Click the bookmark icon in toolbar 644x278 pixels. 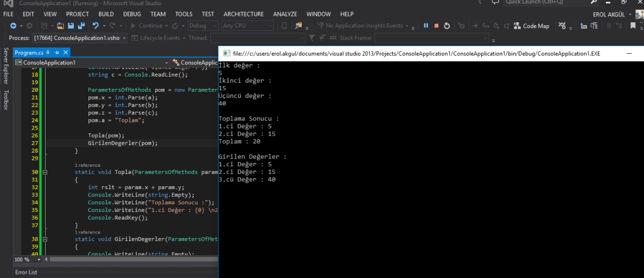point(633,26)
